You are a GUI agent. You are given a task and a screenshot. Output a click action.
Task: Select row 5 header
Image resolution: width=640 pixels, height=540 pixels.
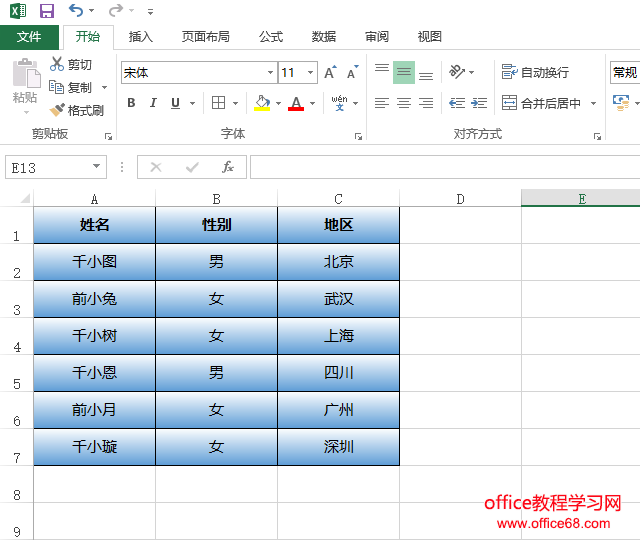coord(16,373)
